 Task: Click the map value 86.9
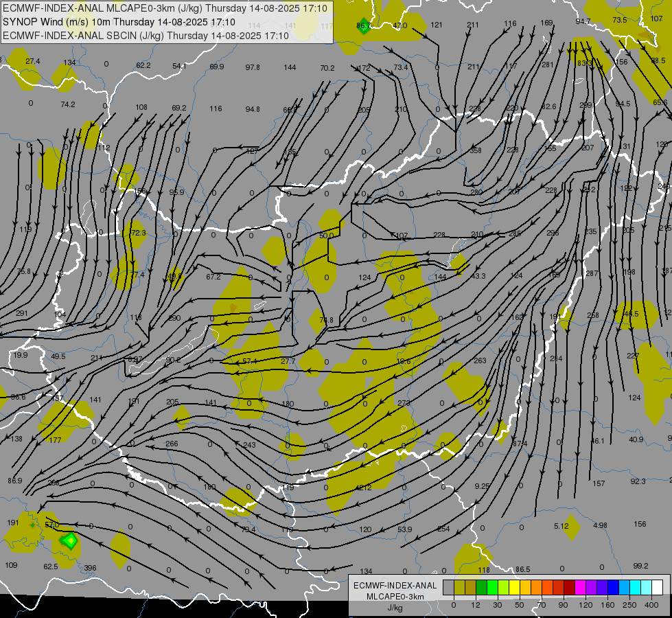[x=15, y=481]
